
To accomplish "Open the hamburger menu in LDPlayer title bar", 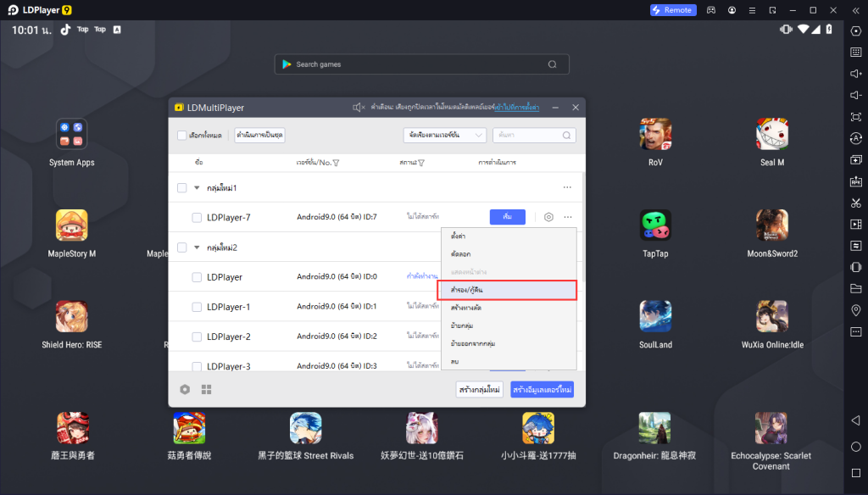I will coord(752,10).
